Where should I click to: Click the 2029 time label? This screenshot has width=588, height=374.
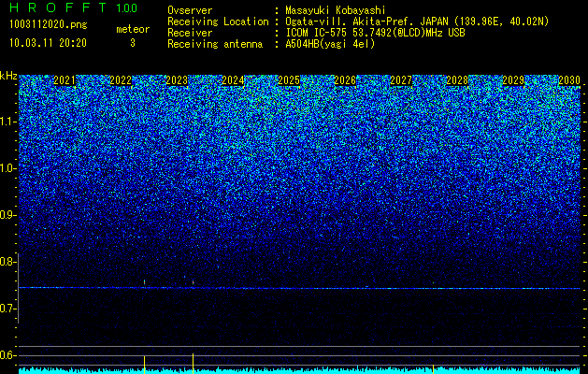pos(513,80)
